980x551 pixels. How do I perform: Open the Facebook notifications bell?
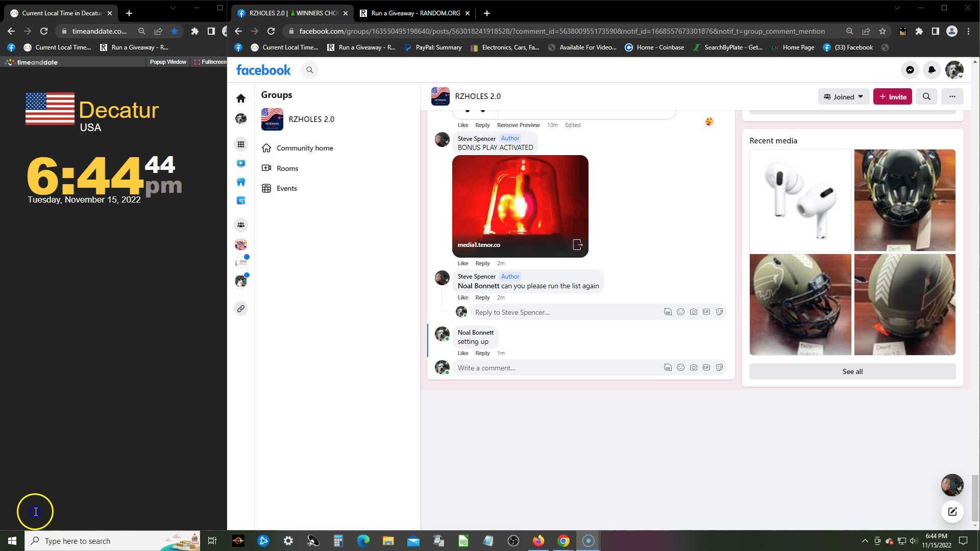pyautogui.click(x=932, y=70)
